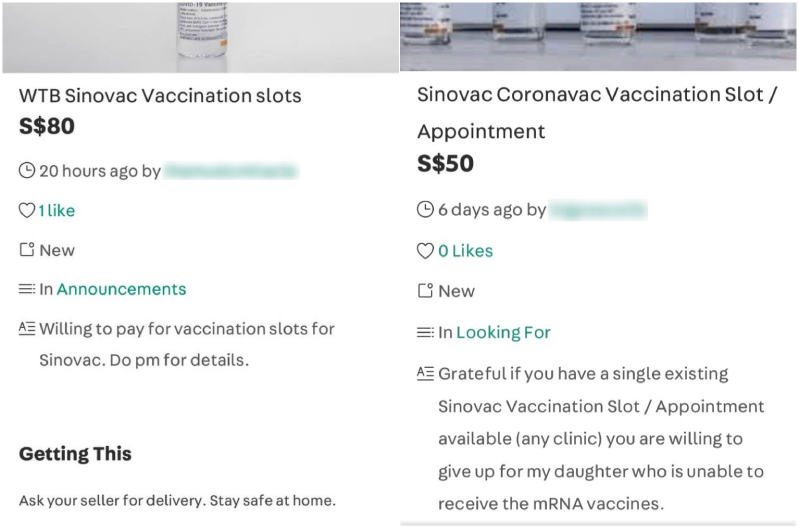Open blurred seller username on right listing
This screenshot has width=799, height=532.
point(599,210)
